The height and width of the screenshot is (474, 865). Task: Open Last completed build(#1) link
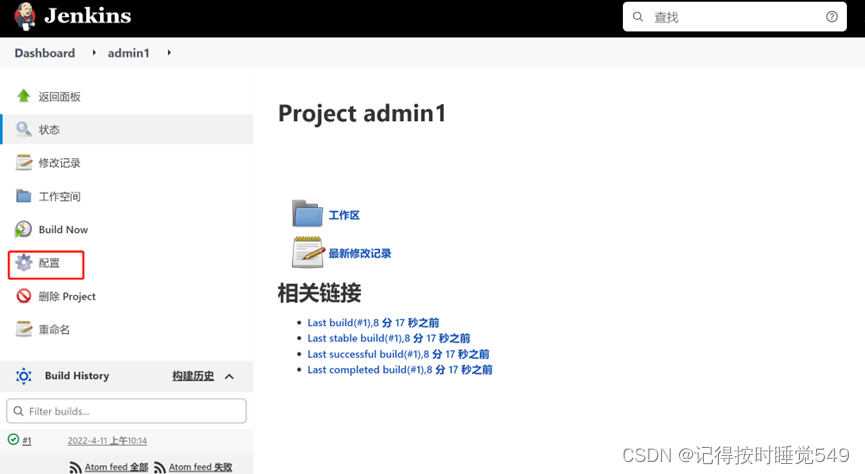[400, 369]
